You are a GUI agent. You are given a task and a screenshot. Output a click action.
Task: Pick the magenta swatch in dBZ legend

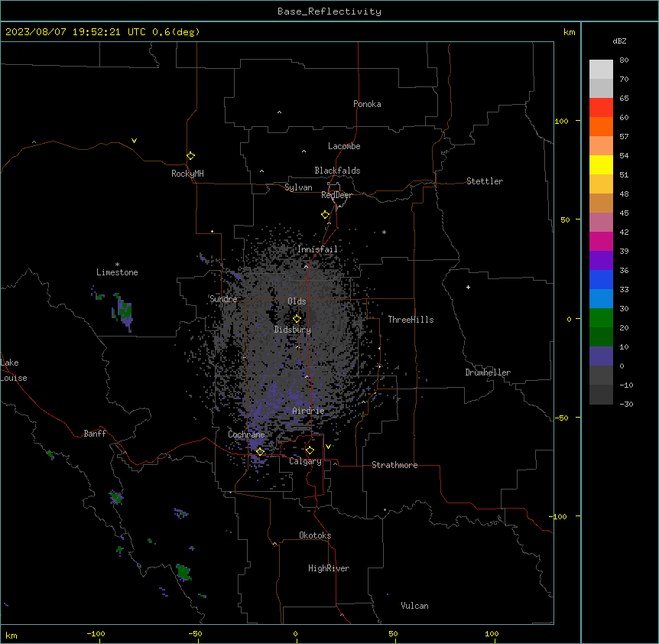point(601,241)
